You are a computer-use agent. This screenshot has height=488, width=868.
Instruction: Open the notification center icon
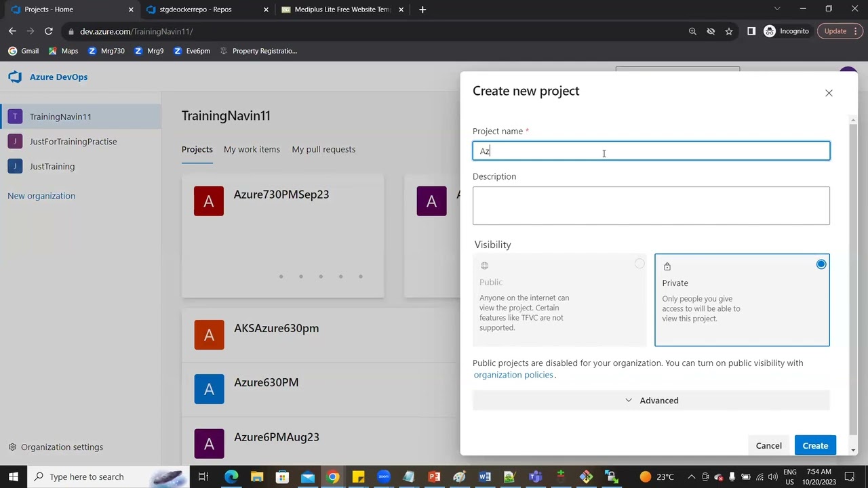tap(850, 476)
